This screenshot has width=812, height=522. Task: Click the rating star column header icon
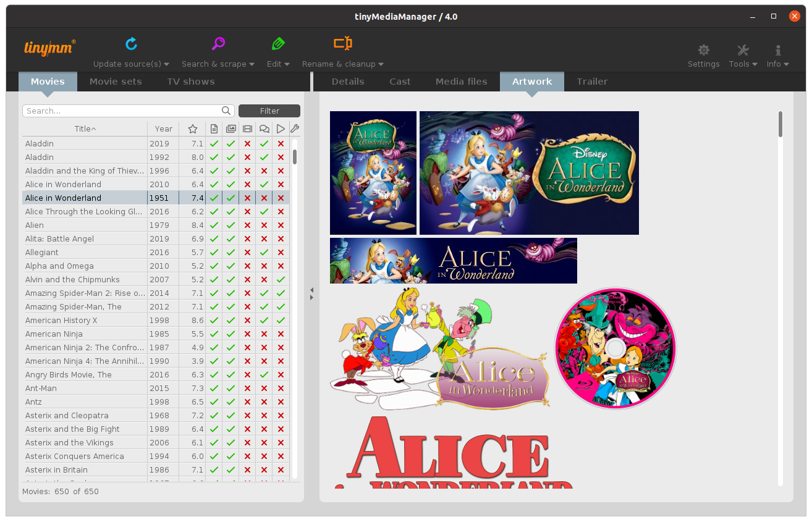pos(193,129)
